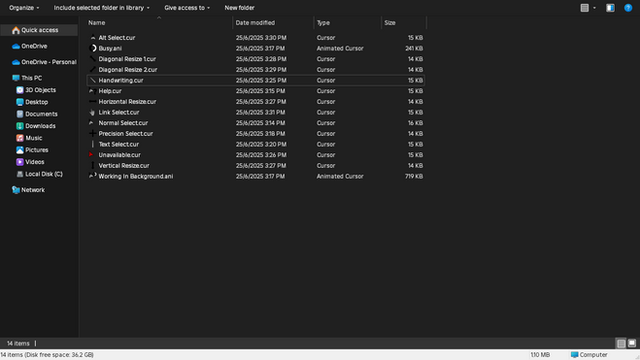The height and width of the screenshot is (360, 640).
Task: Open the view options dropdown arrow
Action: 594,8
